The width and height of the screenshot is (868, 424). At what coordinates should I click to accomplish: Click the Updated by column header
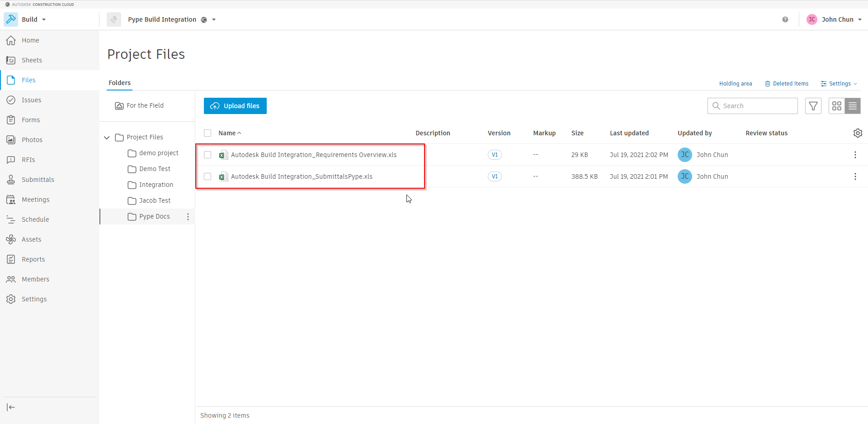[695, 133]
